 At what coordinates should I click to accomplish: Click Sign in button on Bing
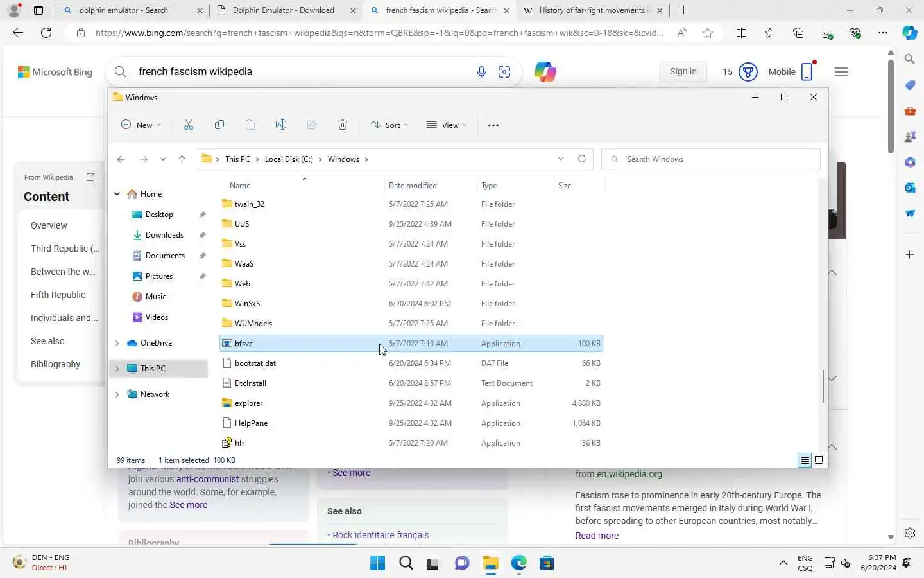[683, 72]
